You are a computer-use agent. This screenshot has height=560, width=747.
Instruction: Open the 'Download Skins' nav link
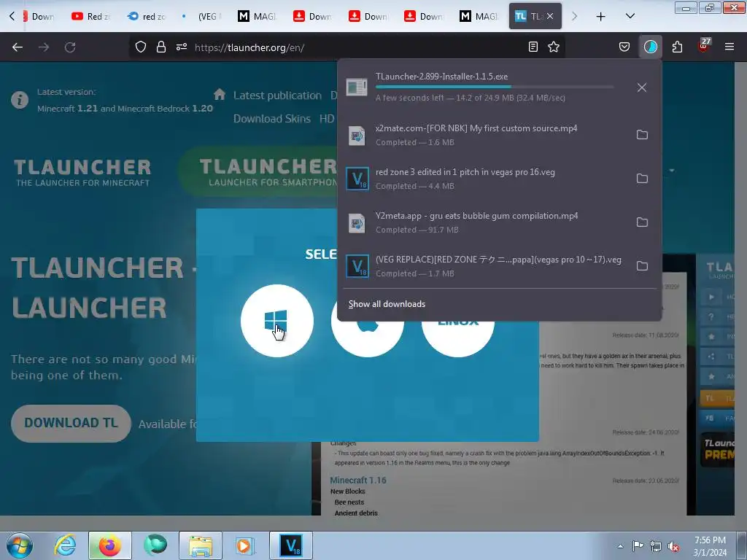[271, 119]
